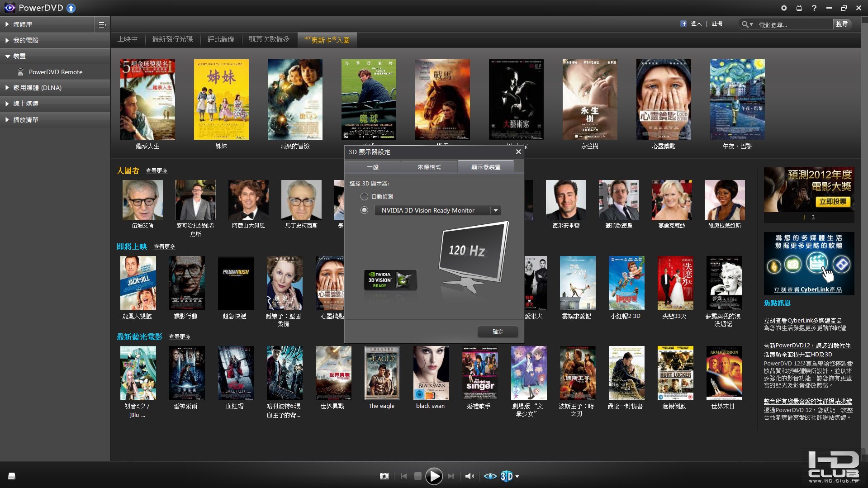Open the media panel view options icon
The image size is (868, 488).
pos(102,25)
